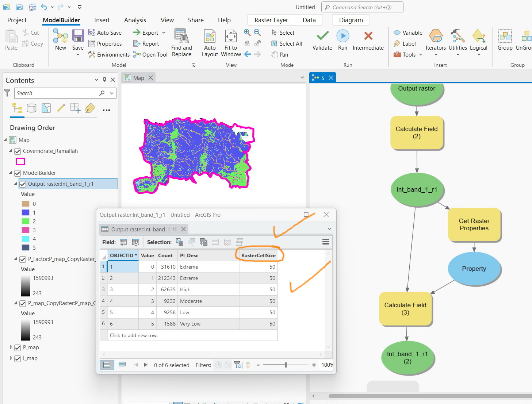Switch to the Analysis ribbon tab
This screenshot has height=404, width=532.
tap(135, 20)
